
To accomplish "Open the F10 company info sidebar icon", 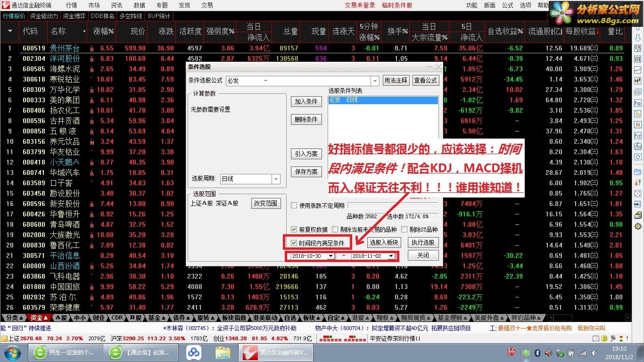I will 637,103.
